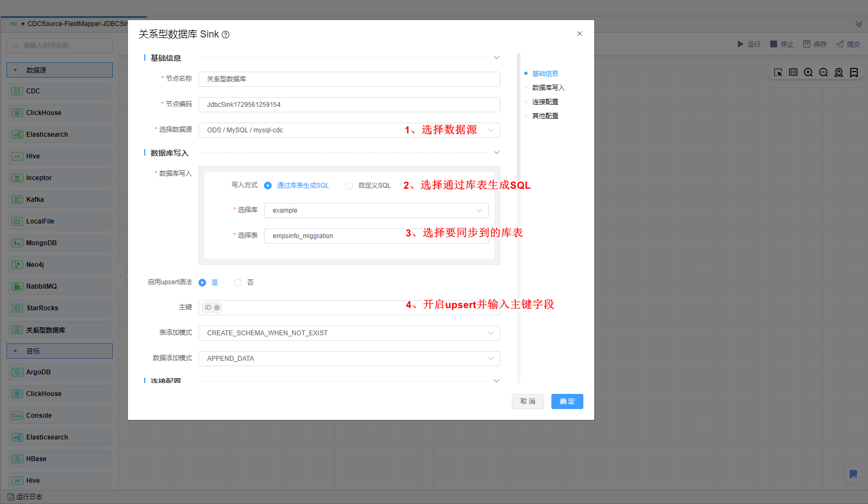Click the 确定 confirm button
This screenshot has height=504, width=868.
click(x=567, y=401)
